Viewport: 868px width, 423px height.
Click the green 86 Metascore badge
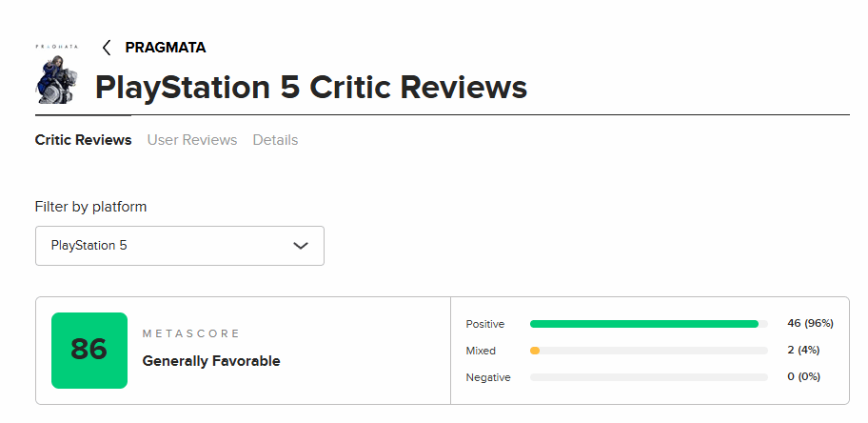(x=89, y=351)
